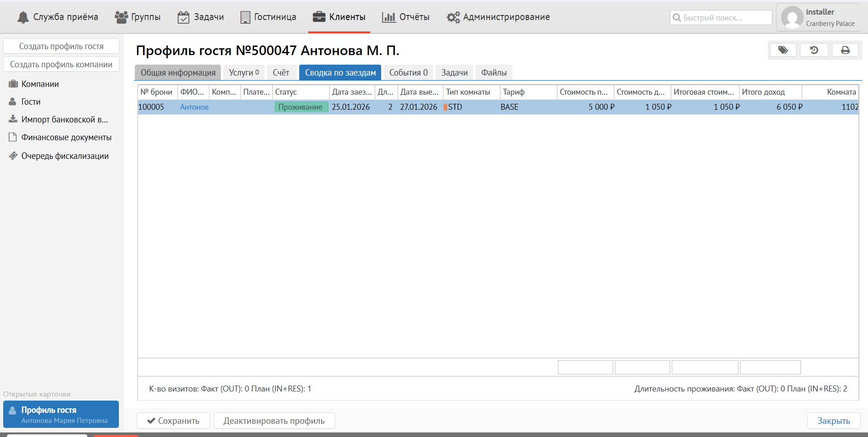
Task: Open the Отчёты menu
Action: click(x=406, y=17)
